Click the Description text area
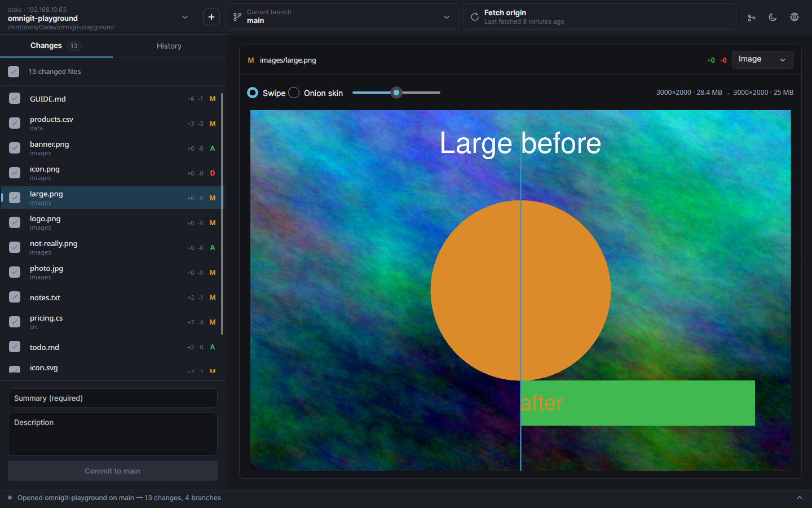The image size is (812, 508). coord(113,434)
